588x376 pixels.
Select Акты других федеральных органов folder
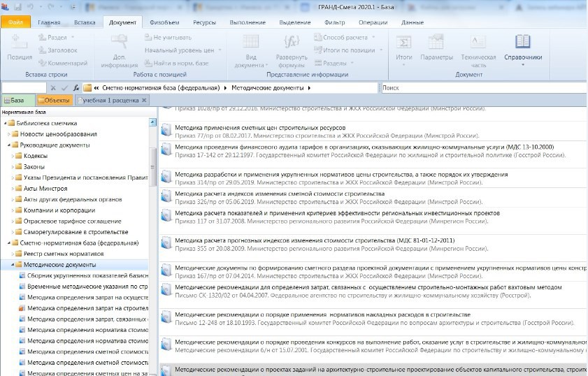pyautogui.click(x=73, y=199)
